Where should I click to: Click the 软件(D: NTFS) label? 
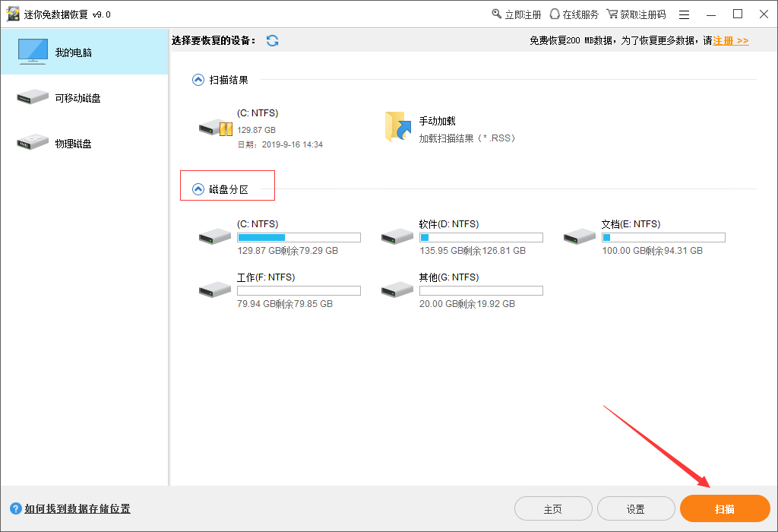point(449,224)
